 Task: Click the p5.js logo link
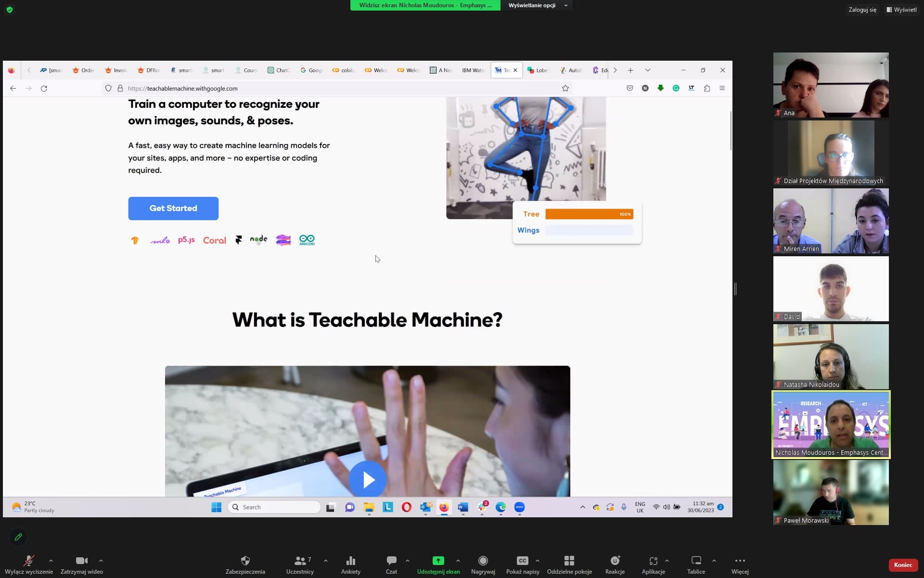(186, 240)
